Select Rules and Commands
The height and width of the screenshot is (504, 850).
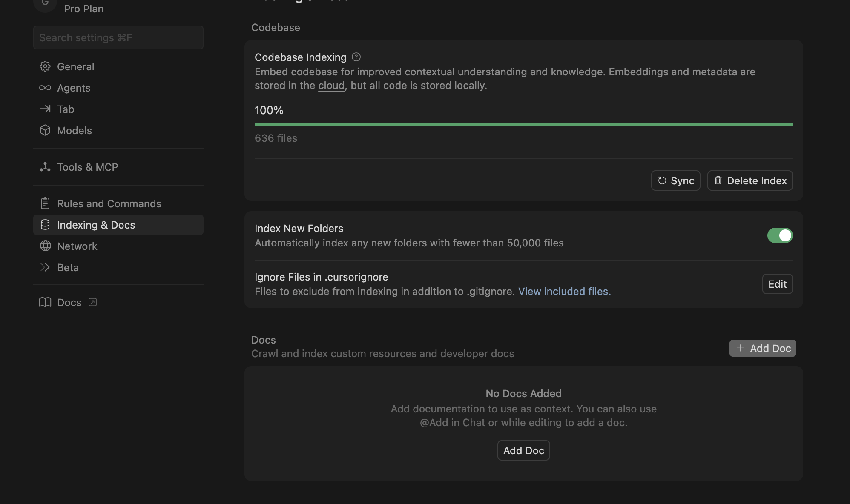tap(118, 203)
